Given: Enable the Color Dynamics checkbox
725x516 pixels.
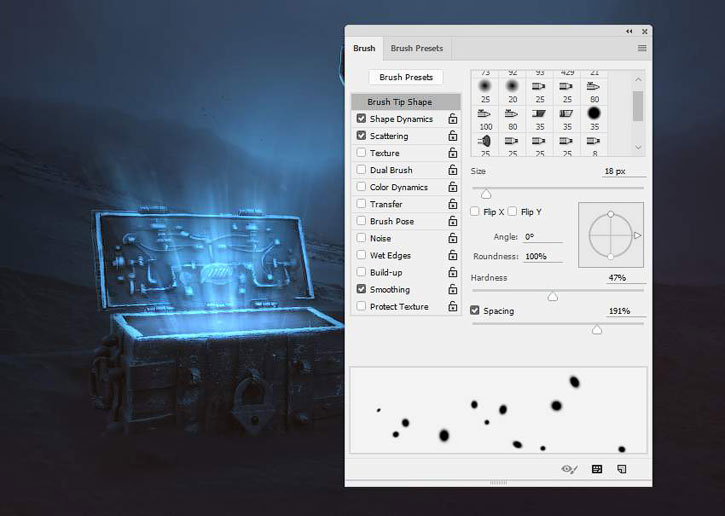Looking at the screenshot, I should click(x=361, y=187).
